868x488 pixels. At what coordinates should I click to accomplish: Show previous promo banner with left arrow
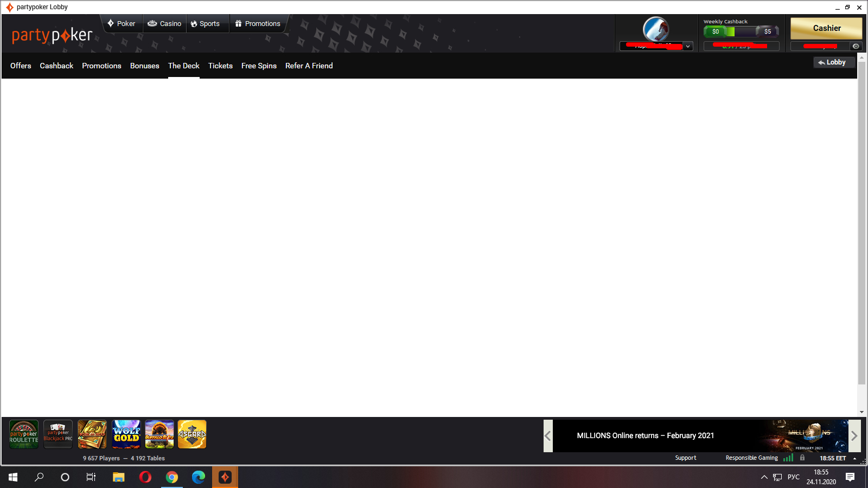(x=548, y=435)
